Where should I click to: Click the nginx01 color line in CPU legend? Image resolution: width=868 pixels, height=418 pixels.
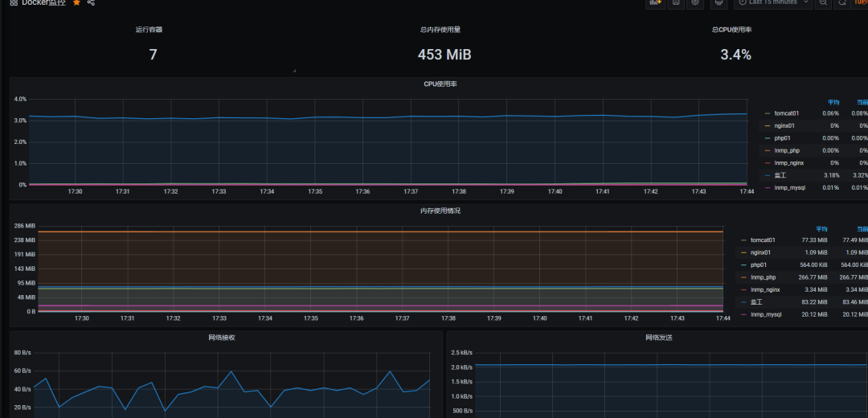(x=768, y=126)
